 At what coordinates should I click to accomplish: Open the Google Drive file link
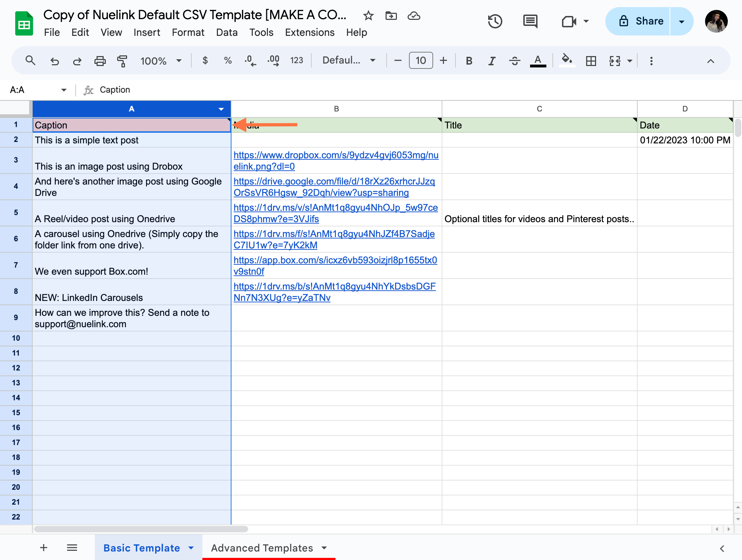(334, 187)
